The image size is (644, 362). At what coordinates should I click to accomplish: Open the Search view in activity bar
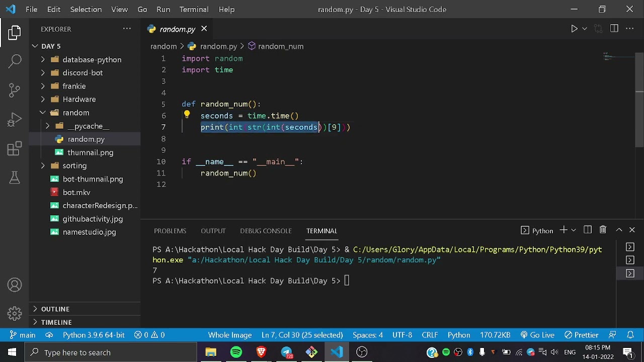point(15,61)
